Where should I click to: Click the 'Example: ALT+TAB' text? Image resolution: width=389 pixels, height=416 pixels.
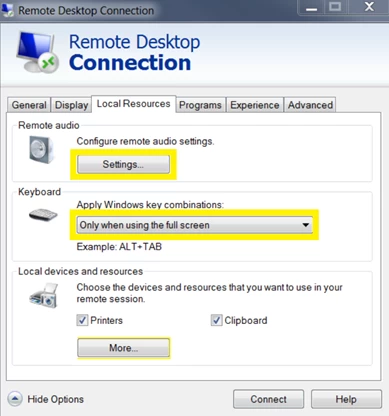tap(119, 247)
